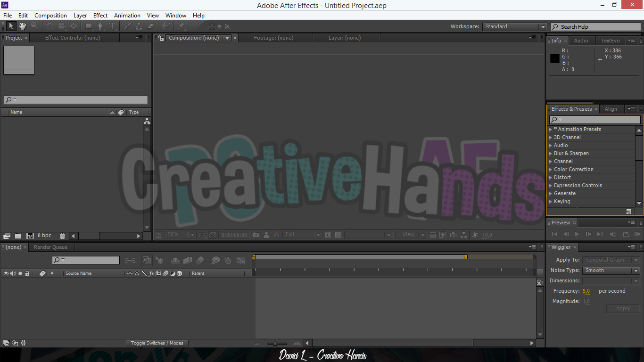The width and height of the screenshot is (644, 362).
Task: Select the Eraser tool
Action: [151, 26]
